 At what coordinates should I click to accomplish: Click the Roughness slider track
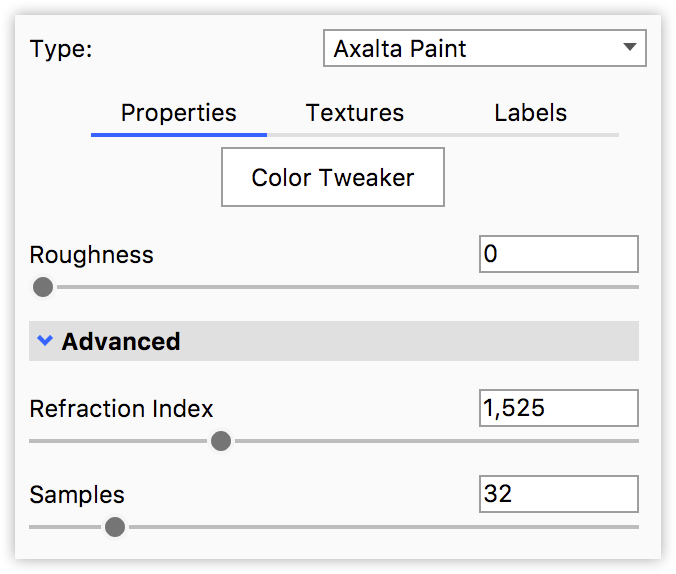(x=340, y=287)
